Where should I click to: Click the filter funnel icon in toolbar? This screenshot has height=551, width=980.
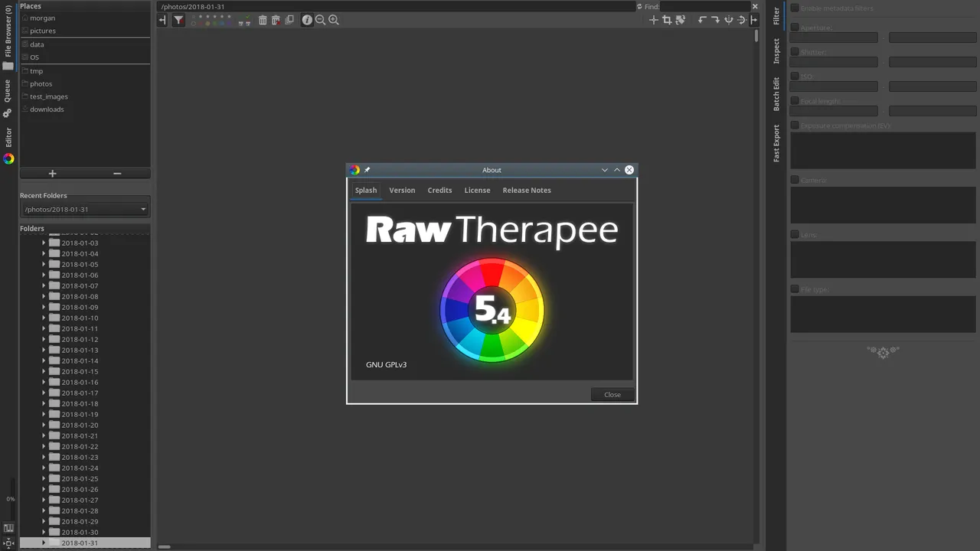point(178,21)
